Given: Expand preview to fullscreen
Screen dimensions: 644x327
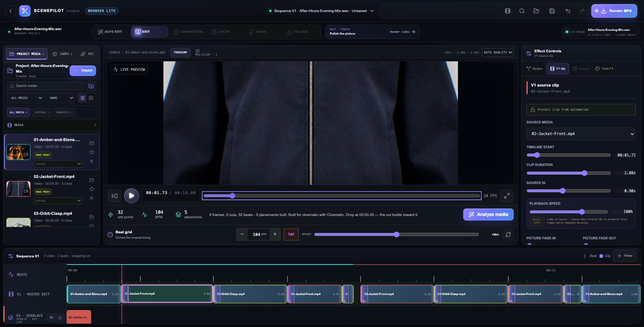Looking at the screenshot, I should pyautogui.click(x=507, y=196).
